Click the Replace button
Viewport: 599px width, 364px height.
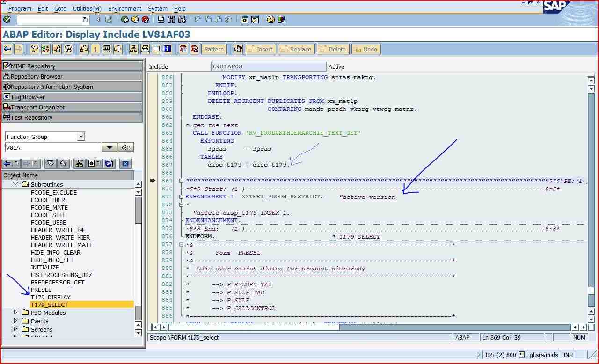coord(296,49)
